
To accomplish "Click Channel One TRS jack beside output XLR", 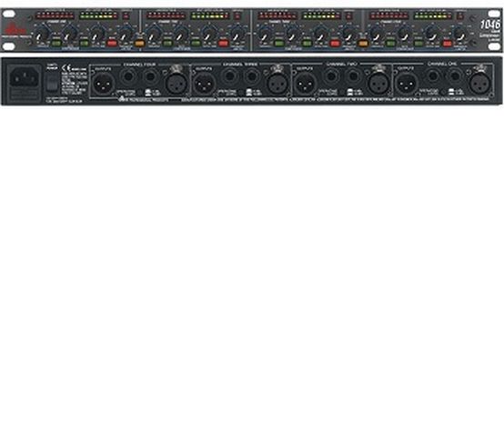I will tap(432, 77).
